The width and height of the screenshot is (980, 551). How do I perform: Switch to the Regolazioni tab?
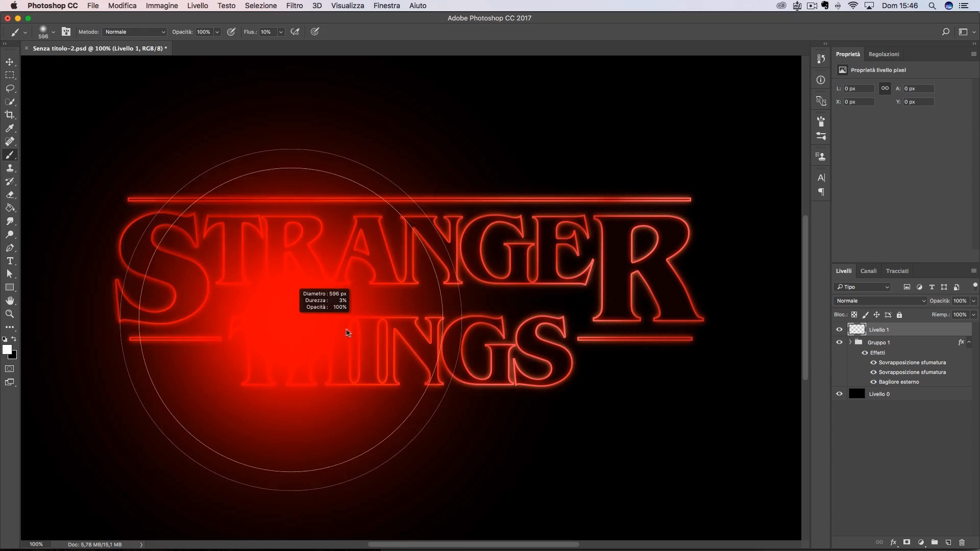click(x=884, y=54)
